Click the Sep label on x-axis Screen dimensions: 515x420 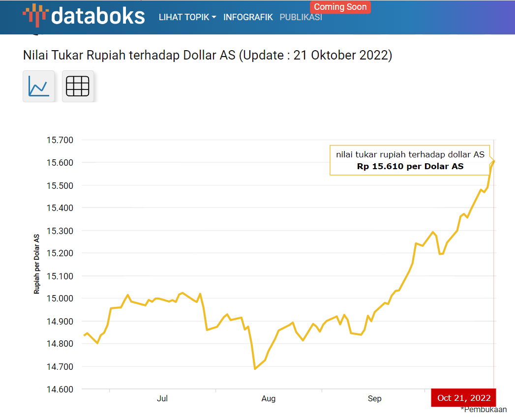click(x=374, y=398)
